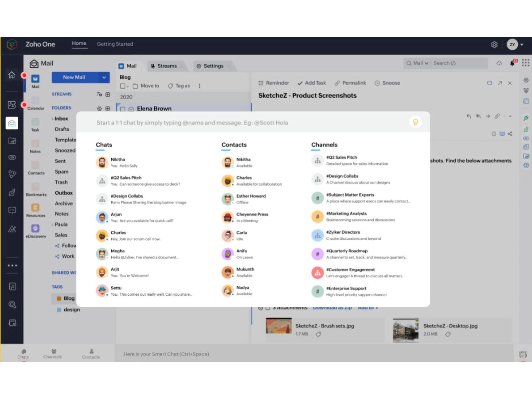This screenshot has height=399, width=532.
Task: Open the #Customer Engagement channel
Action: pyautogui.click(x=361, y=273)
